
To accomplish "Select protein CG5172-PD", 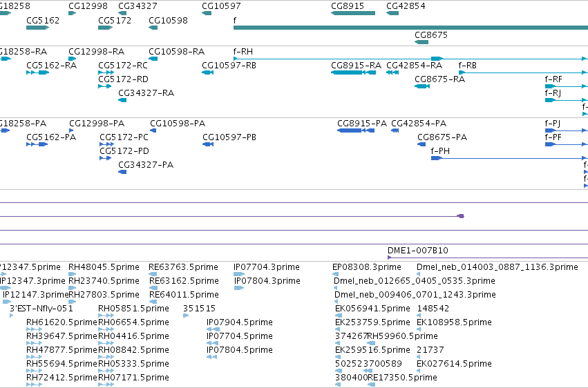I will click(106, 158).
